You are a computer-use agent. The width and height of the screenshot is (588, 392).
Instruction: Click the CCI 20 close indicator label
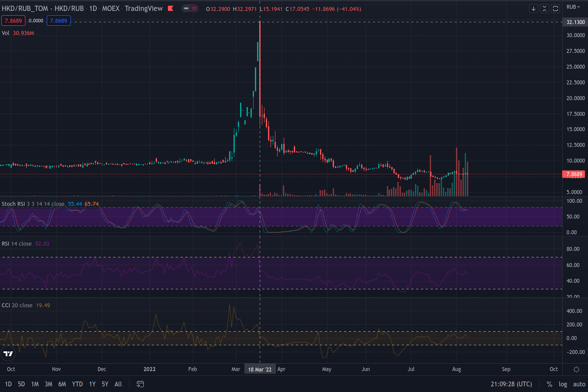point(17,305)
